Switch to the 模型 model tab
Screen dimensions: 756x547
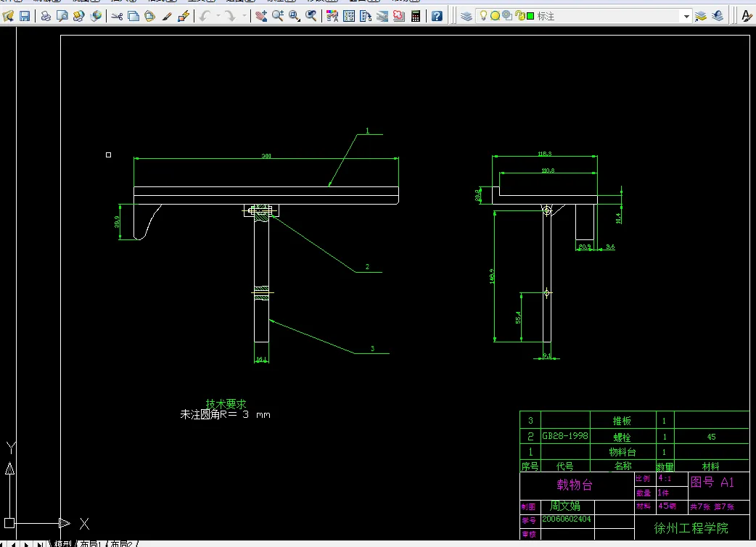62,543
